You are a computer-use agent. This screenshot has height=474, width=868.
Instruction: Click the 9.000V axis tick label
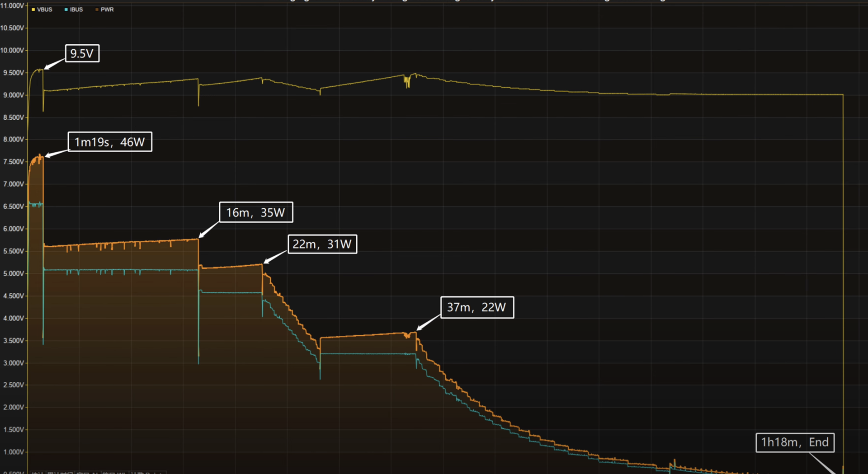pyautogui.click(x=13, y=95)
